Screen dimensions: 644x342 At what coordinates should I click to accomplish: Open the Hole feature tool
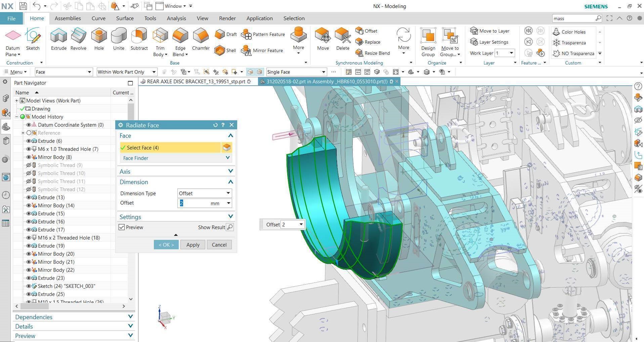click(99, 39)
